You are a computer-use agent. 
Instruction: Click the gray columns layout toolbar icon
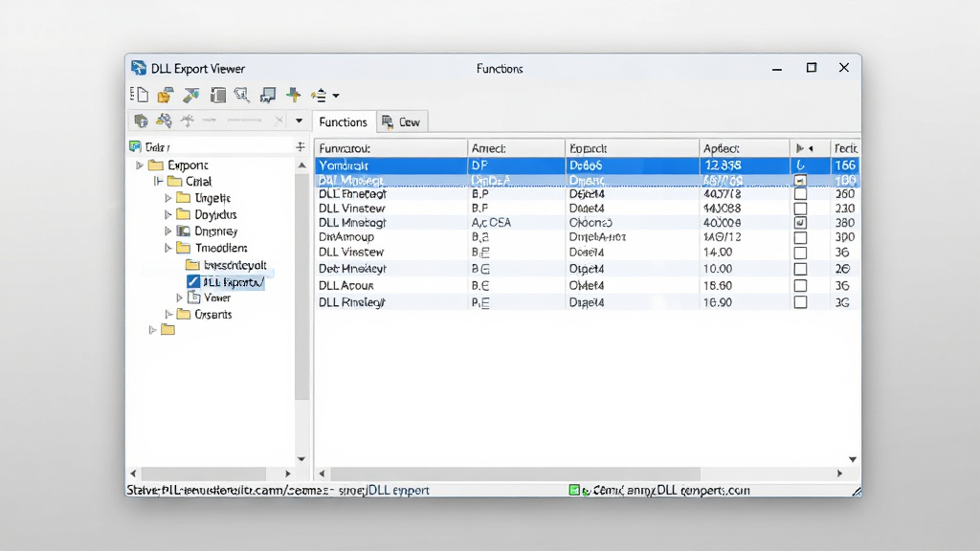[x=217, y=95]
